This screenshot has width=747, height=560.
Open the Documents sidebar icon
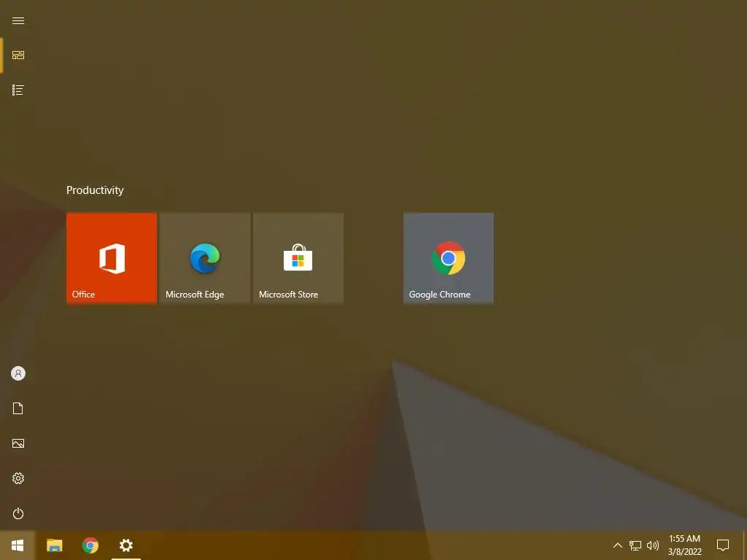pos(18,408)
